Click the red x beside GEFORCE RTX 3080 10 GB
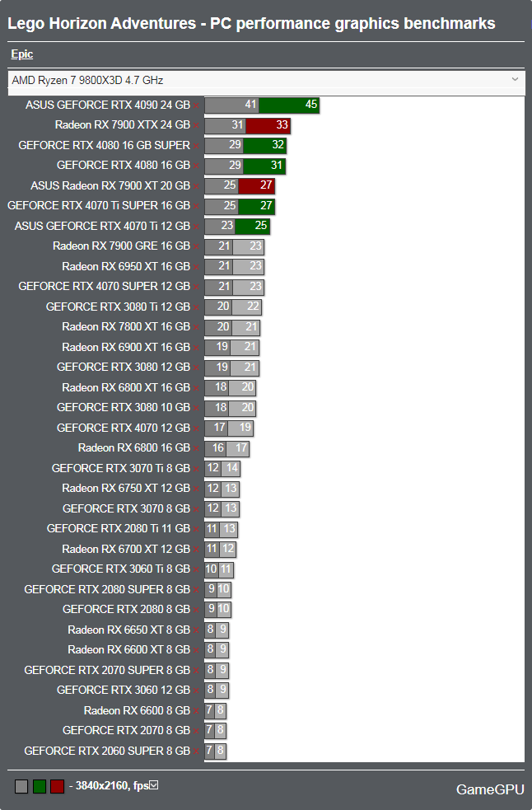The width and height of the screenshot is (532, 810). (x=196, y=409)
